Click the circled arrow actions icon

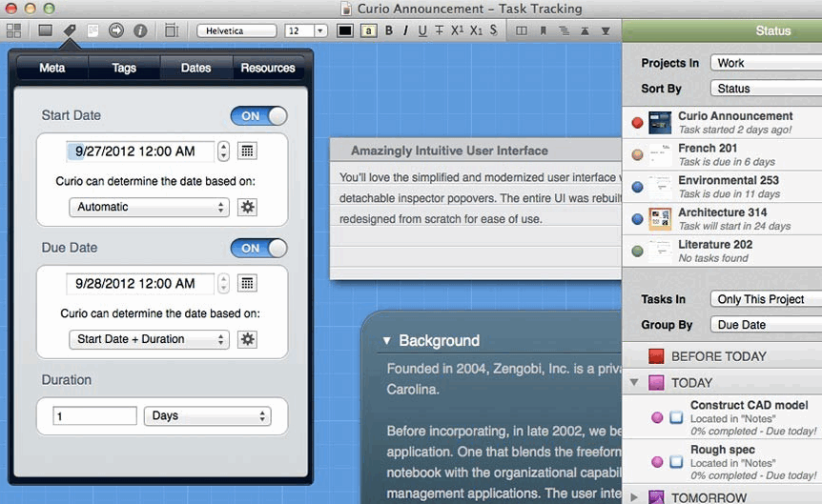tap(115, 30)
